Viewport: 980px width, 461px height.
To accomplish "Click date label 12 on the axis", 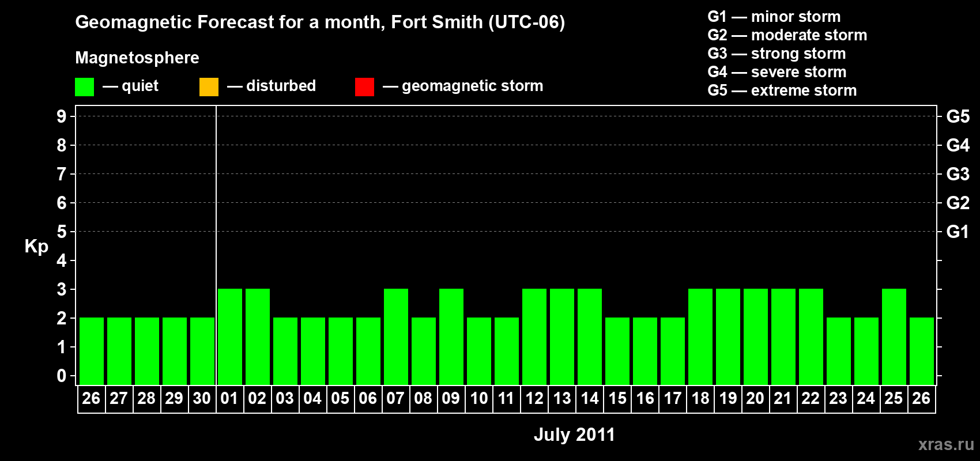I will [x=534, y=399].
